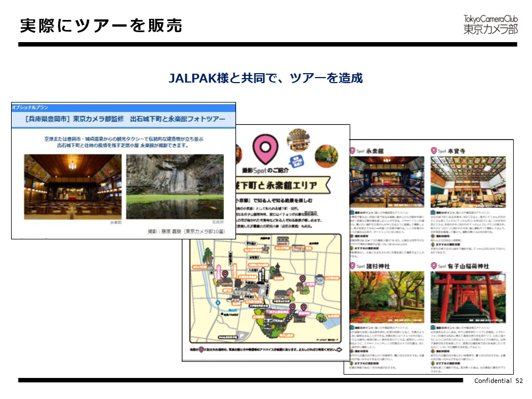Click the 永楽館 spot hall photo in guide
Viewport: 532px width, 399px height.
tap(386, 180)
